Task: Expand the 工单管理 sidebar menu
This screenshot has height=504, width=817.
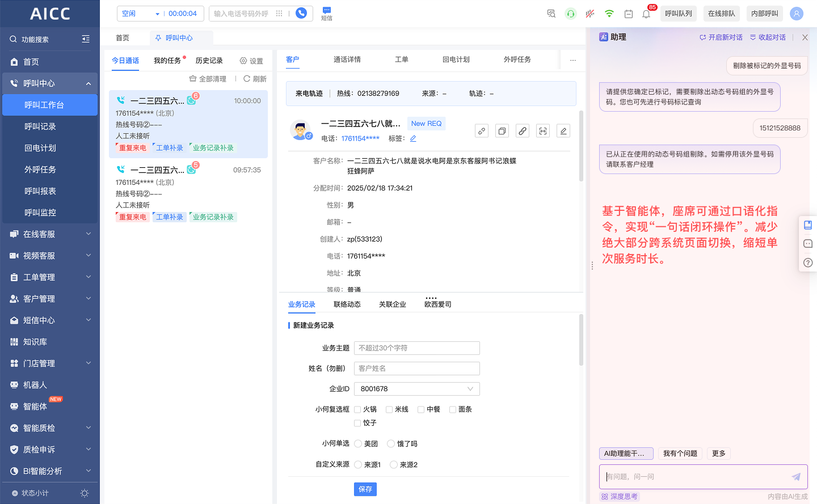Action: (50, 277)
